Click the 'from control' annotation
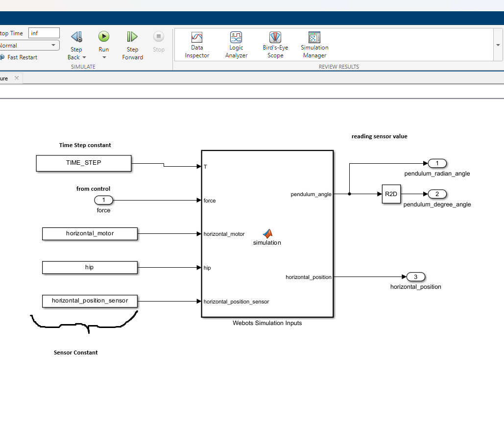The image size is (504, 429). coord(93,189)
